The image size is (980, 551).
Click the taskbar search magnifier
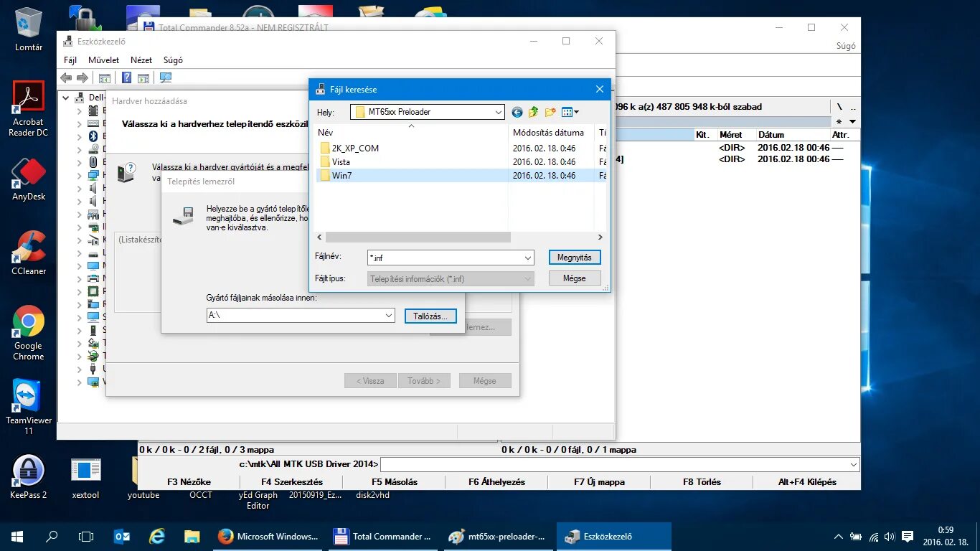(52, 536)
